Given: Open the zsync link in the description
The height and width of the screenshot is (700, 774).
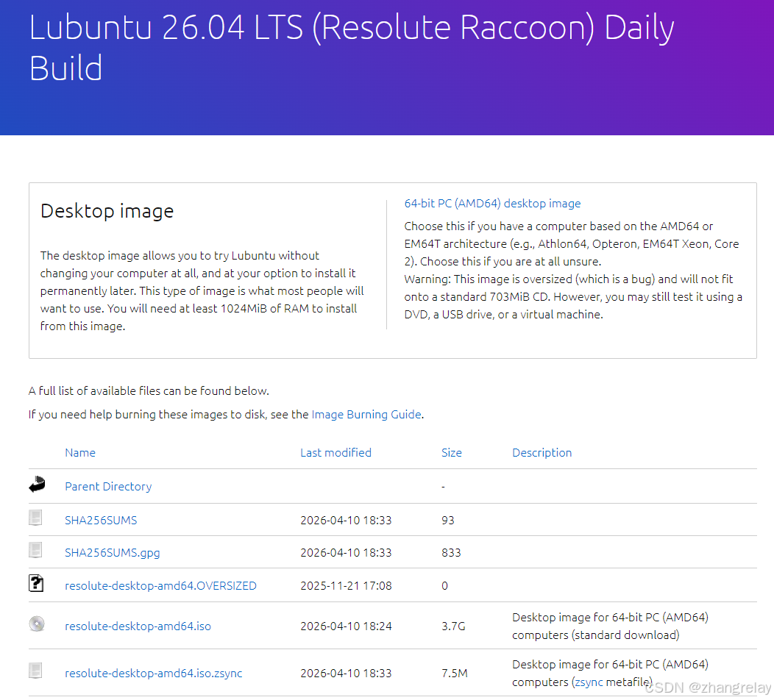Looking at the screenshot, I should (589, 682).
